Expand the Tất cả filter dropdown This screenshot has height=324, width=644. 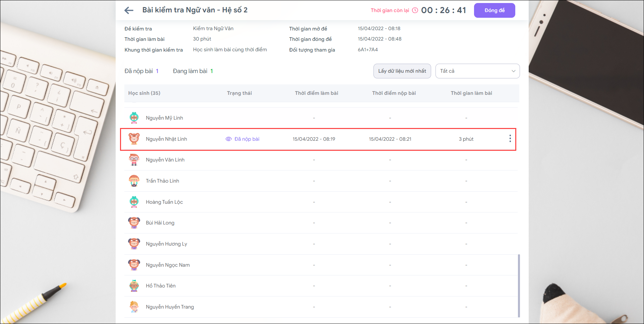[477, 71]
